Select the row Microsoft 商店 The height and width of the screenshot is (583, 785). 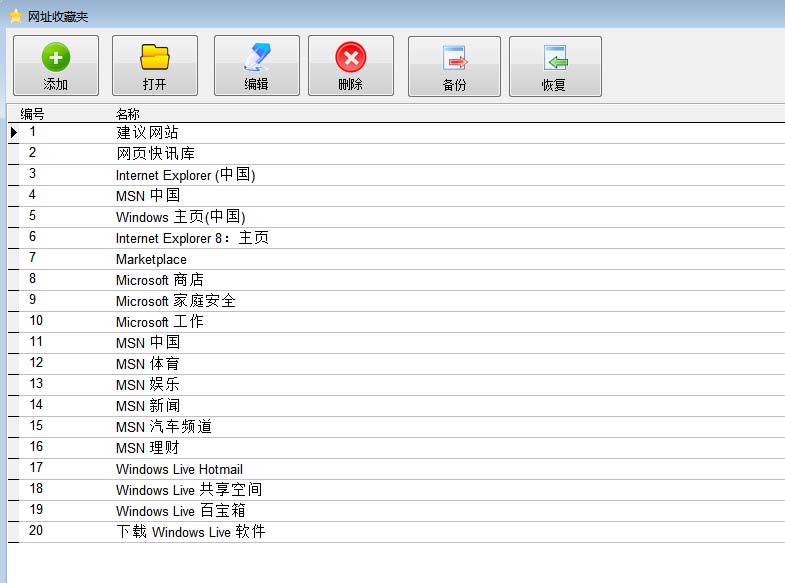[396, 280]
